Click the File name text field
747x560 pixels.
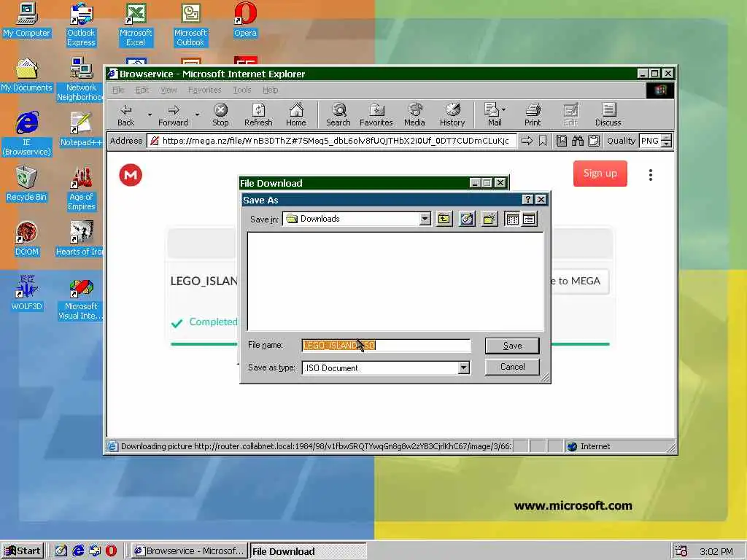[x=386, y=346]
